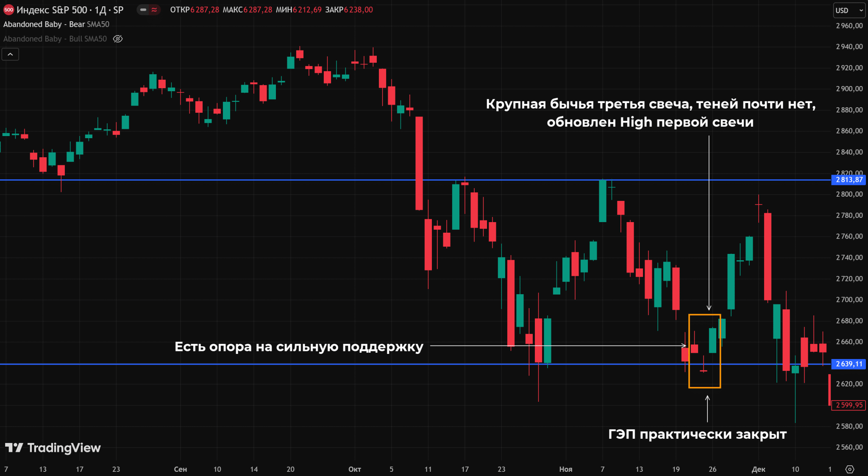Select the Abandoned Baby - Bear SMA50 indicator
This screenshot has height=476, width=868.
click(x=56, y=25)
